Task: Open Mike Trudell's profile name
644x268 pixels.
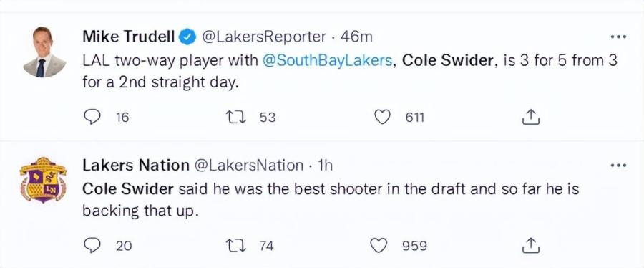Action: click(130, 37)
